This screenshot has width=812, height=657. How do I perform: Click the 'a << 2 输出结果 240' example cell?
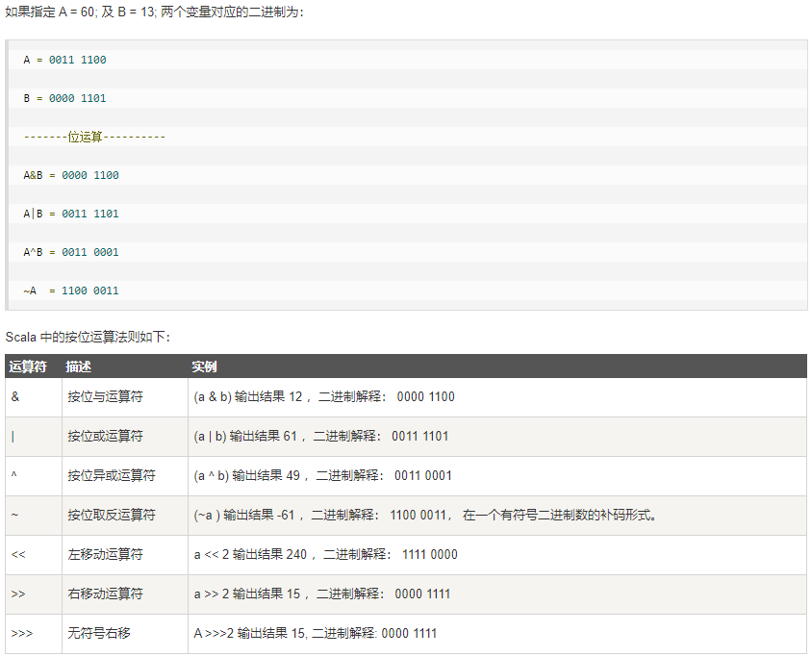click(x=325, y=554)
